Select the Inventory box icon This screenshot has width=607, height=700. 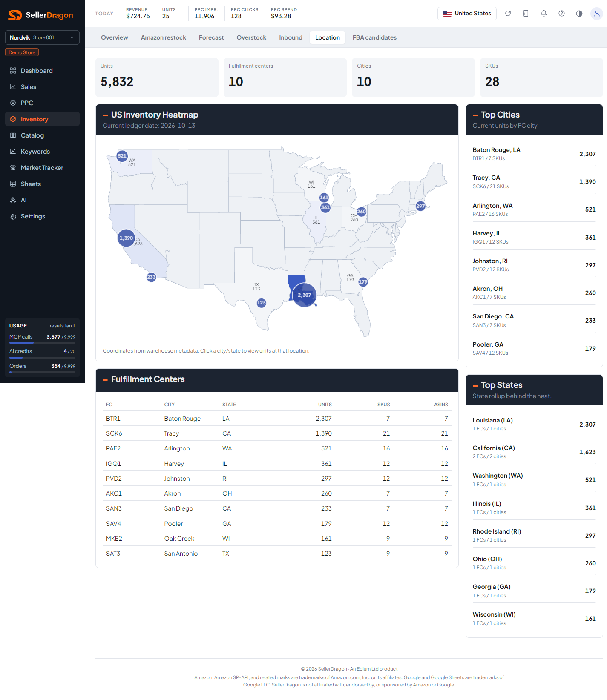click(13, 119)
